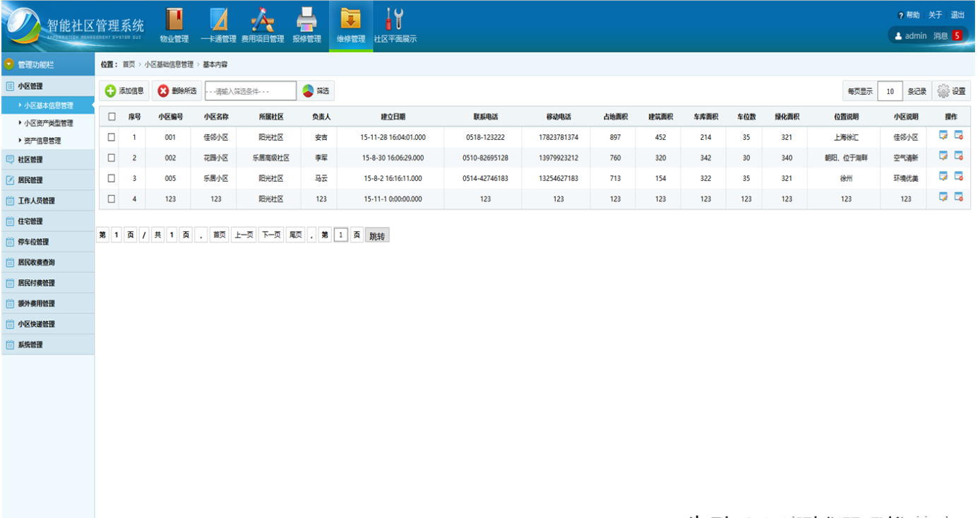Viewport: 980px width, 518px height.
Task: Click the delete icon for 乐居小区 row
Action: click(x=959, y=177)
